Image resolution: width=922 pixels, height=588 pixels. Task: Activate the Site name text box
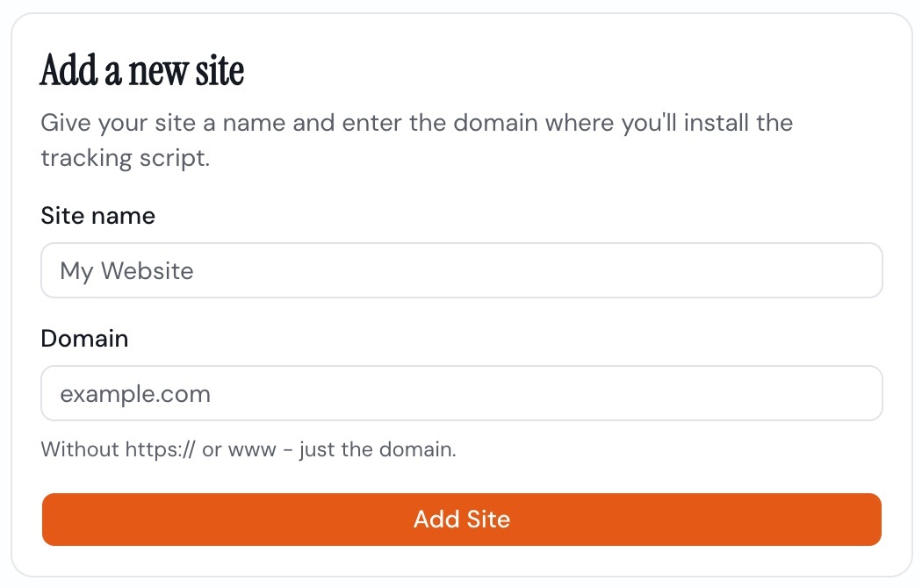coord(461,270)
